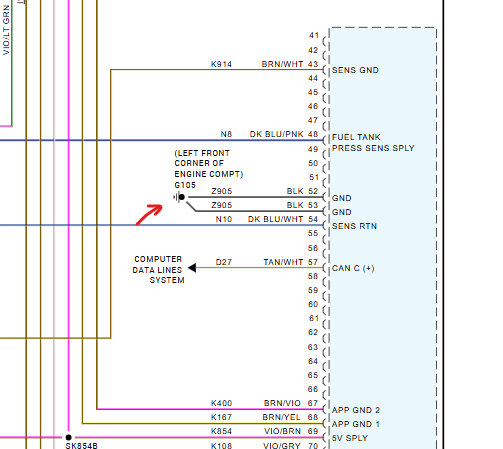Click connector pin number 42
Screen dimensions: 503x449
[313, 50]
